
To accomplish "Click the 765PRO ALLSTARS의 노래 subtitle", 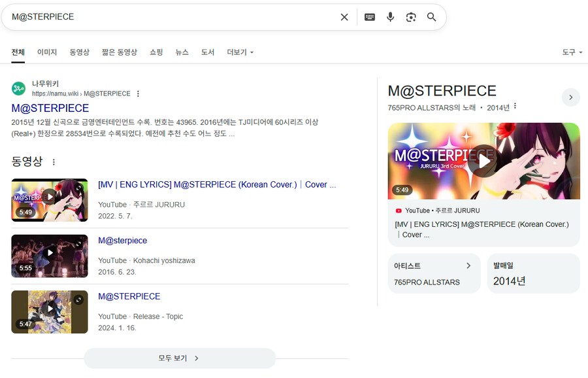I will (432, 108).
